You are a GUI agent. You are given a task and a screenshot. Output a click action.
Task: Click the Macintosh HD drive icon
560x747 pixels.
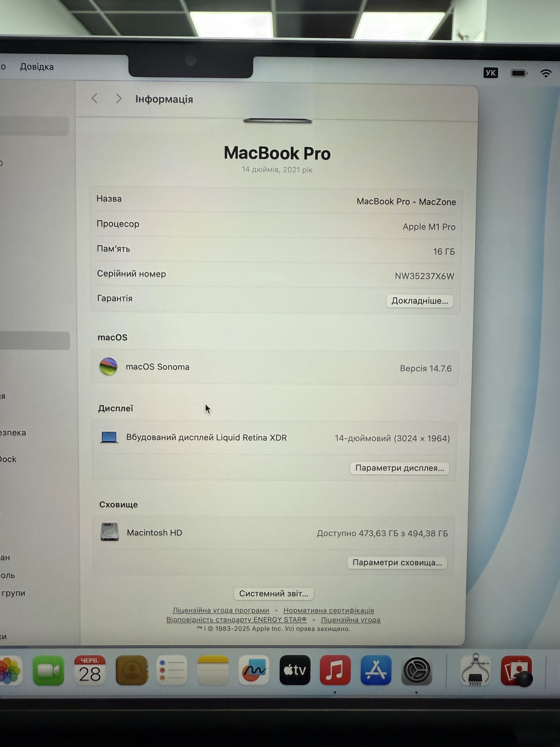110,532
